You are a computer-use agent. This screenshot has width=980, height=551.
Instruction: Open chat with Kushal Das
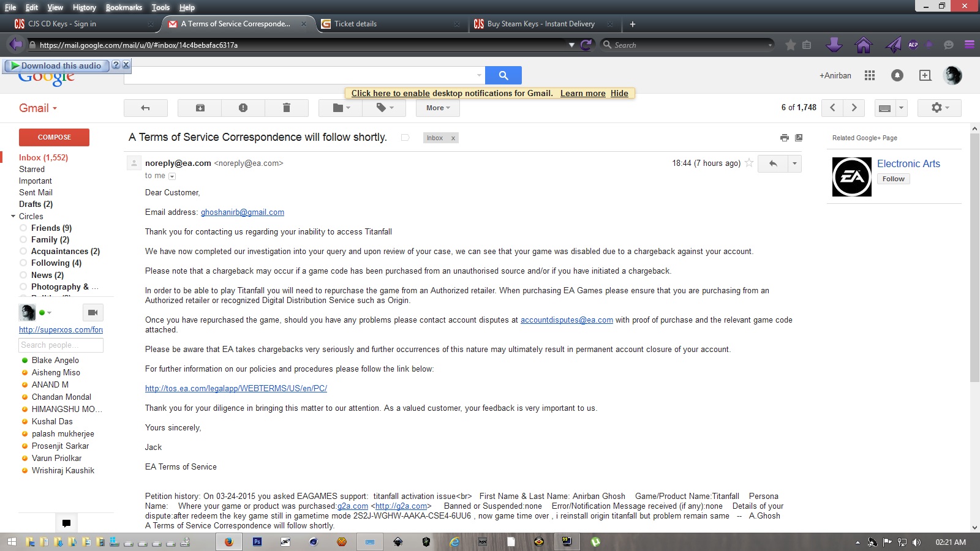[52, 421]
